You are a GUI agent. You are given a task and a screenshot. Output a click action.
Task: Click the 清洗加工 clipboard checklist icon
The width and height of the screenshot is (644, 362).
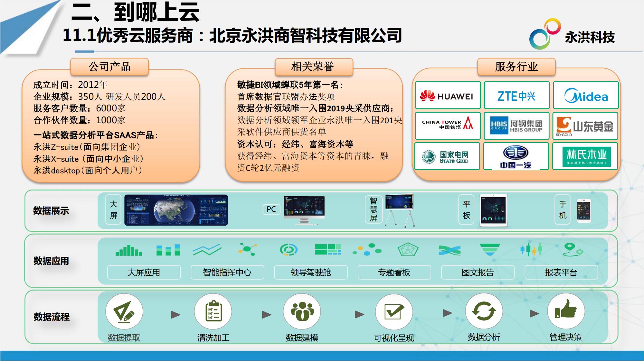pyautogui.click(x=213, y=311)
